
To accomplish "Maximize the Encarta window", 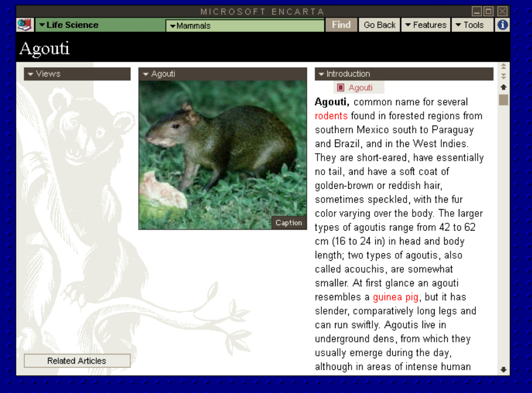I will point(490,11).
